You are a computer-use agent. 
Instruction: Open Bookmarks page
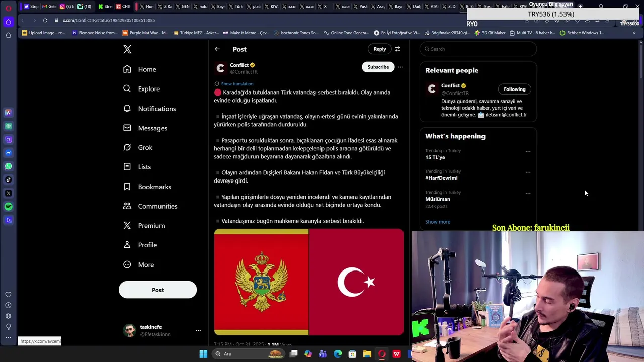147,187
